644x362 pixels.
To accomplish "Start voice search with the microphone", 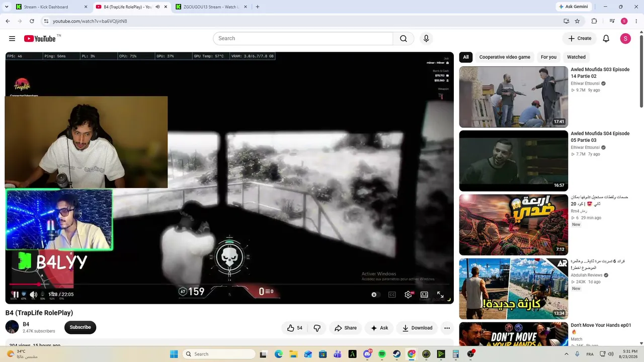I will click(x=426, y=39).
